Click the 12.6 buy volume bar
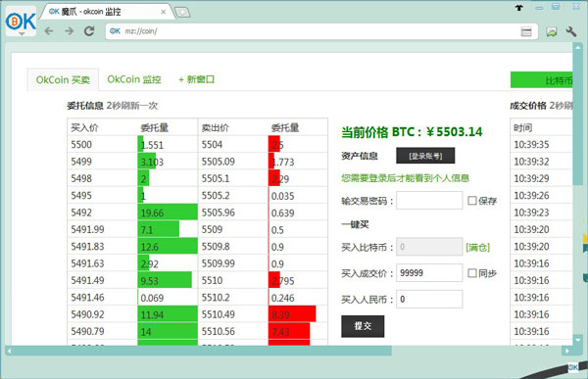The width and height of the screenshot is (588, 379). coord(168,247)
